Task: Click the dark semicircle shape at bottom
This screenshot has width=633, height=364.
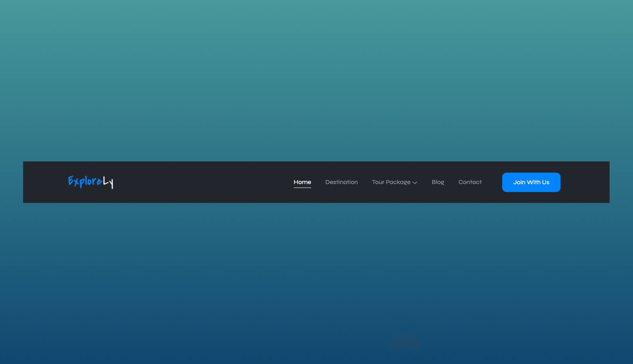Action: (x=404, y=342)
